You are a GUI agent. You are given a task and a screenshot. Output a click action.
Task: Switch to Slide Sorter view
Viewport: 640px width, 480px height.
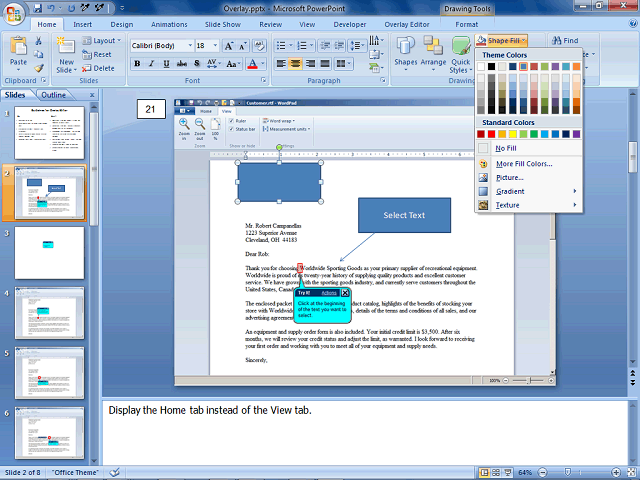point(496,473)
